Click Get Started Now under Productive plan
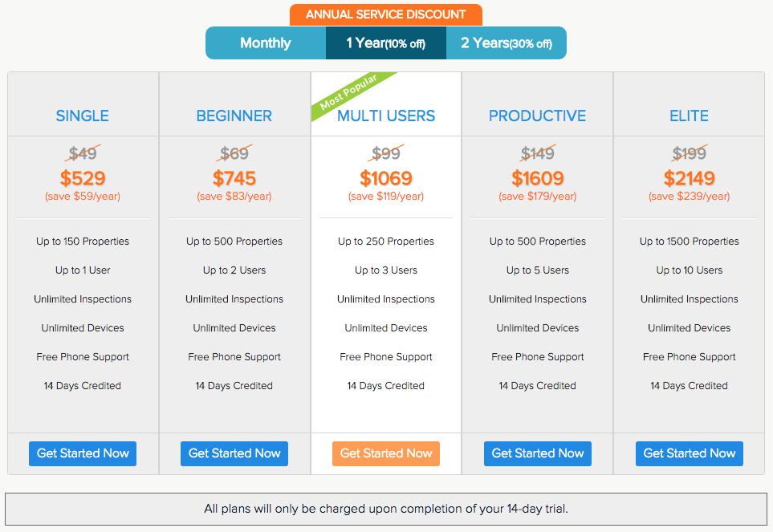Image resolution: width=773 pixels, height=532 pixels. pos(538,453)
